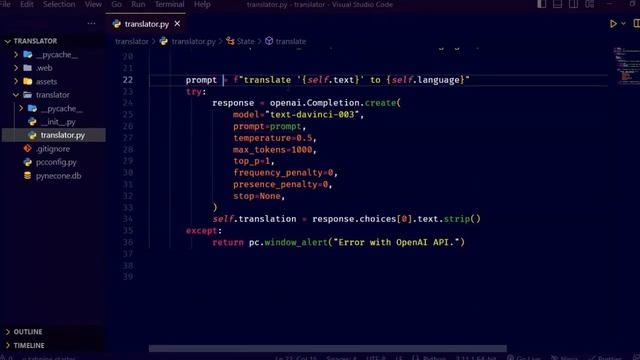Image resolution: width=640 pixels, height=360 pixels.
Task: Click the pynecone.db database icon
Action: [27, 176]
